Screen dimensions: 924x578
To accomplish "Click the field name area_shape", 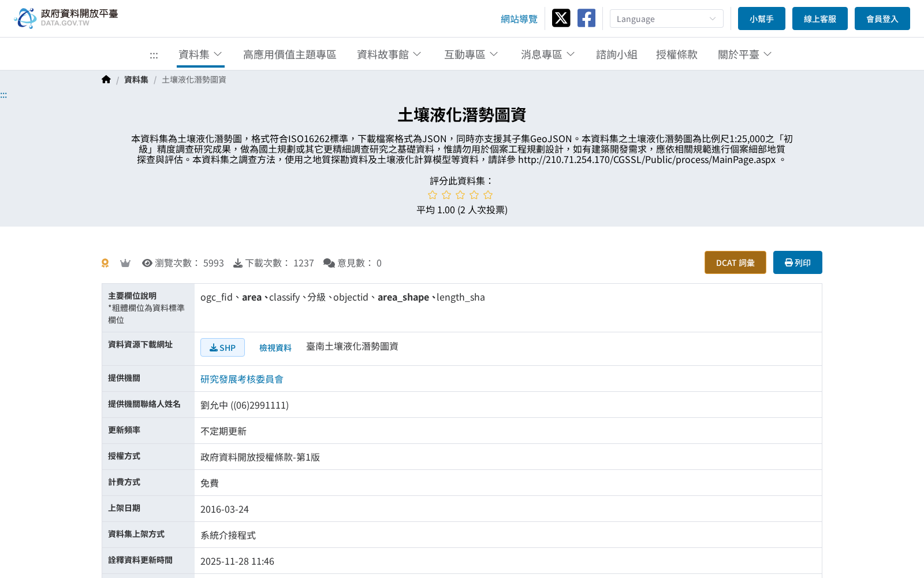I will [x=403, y=297].
